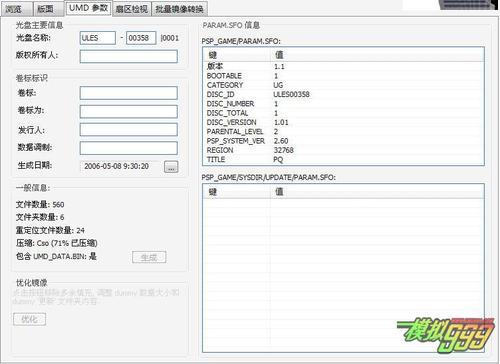This screenshot has width=500, height=364.
Task: Open the 扇区检视 tab
Action: pos(132,9)
